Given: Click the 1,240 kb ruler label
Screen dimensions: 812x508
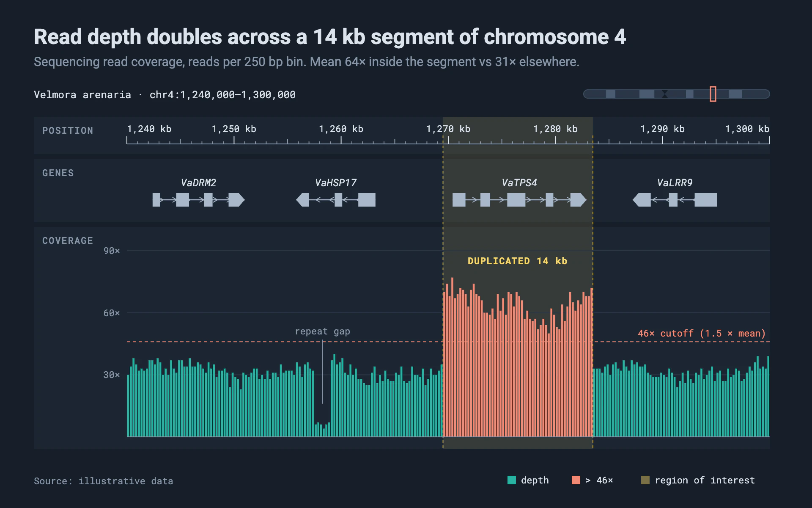Looking at the screenshot, I should tap(149, 129).
